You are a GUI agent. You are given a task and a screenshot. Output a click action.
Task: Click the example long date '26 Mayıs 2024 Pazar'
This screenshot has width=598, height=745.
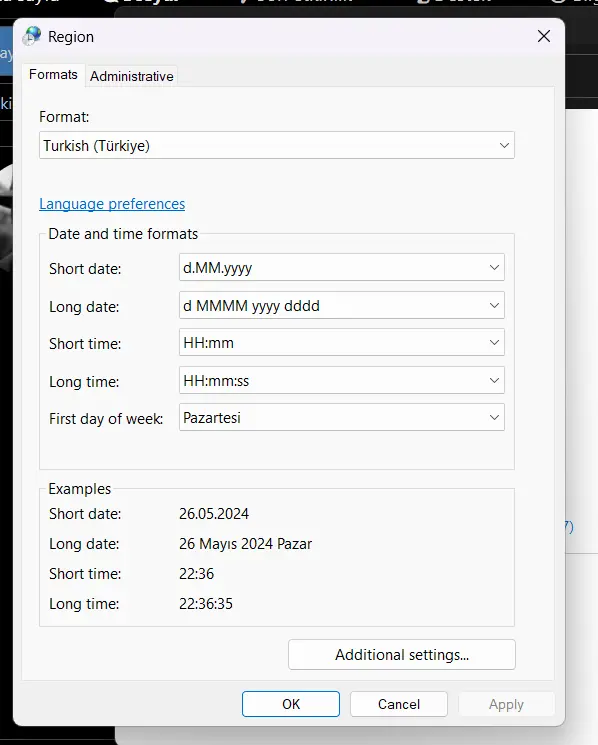pyautogui.click(x=246, y=544)
